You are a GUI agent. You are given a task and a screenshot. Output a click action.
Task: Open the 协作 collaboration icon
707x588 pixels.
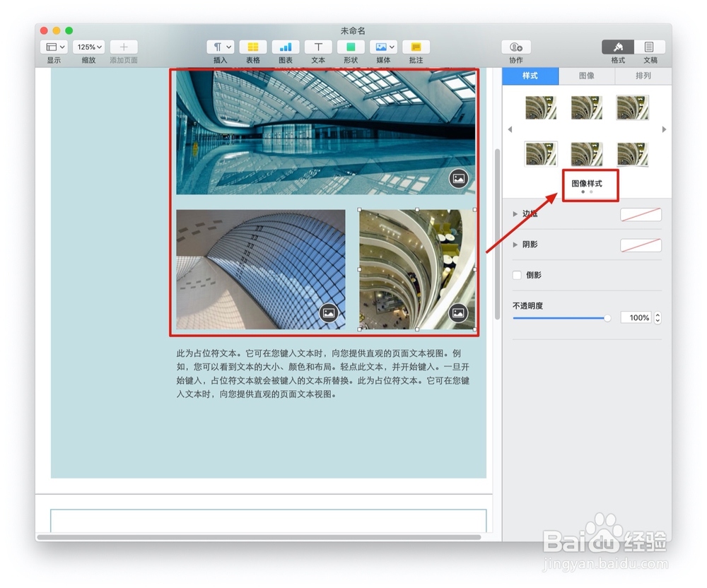[515, 48]
